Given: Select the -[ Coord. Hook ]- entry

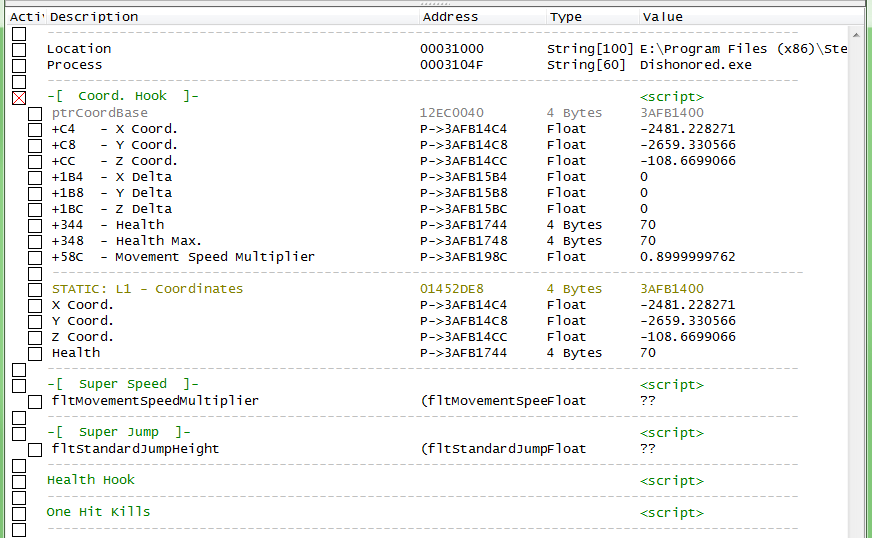Looking at the screenshot, I should point(123,96).
